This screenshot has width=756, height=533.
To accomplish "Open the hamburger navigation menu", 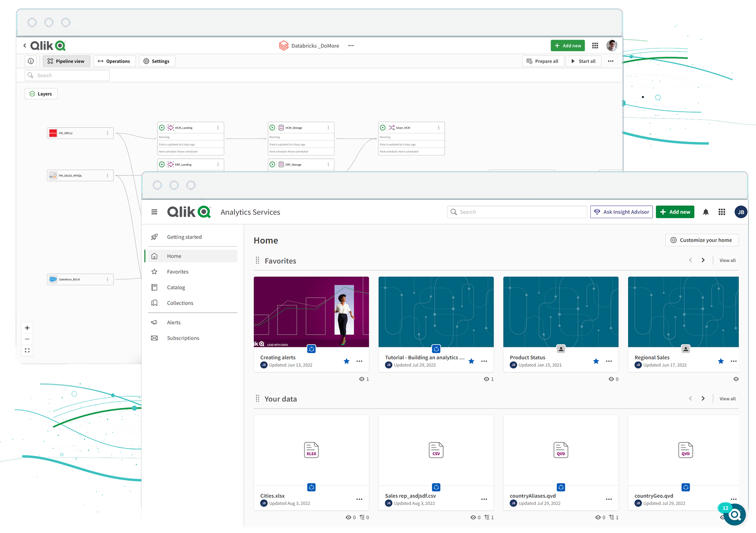I will click(x=154, y=212).
